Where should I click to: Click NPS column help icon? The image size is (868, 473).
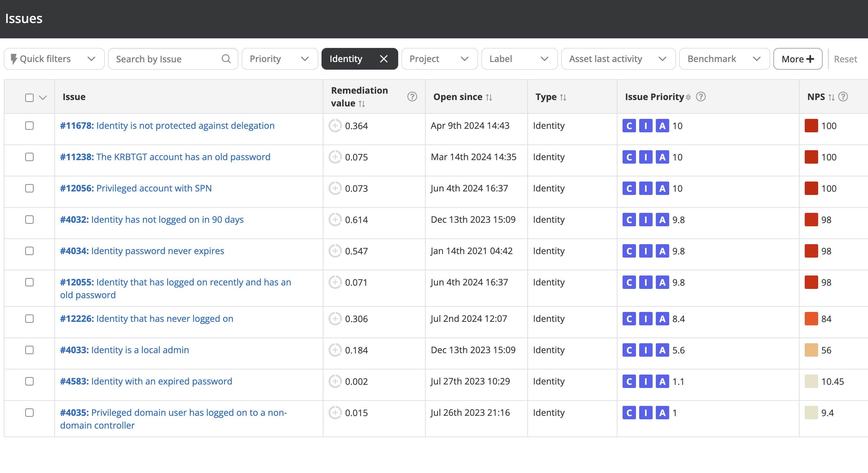[x=843, y=97]
